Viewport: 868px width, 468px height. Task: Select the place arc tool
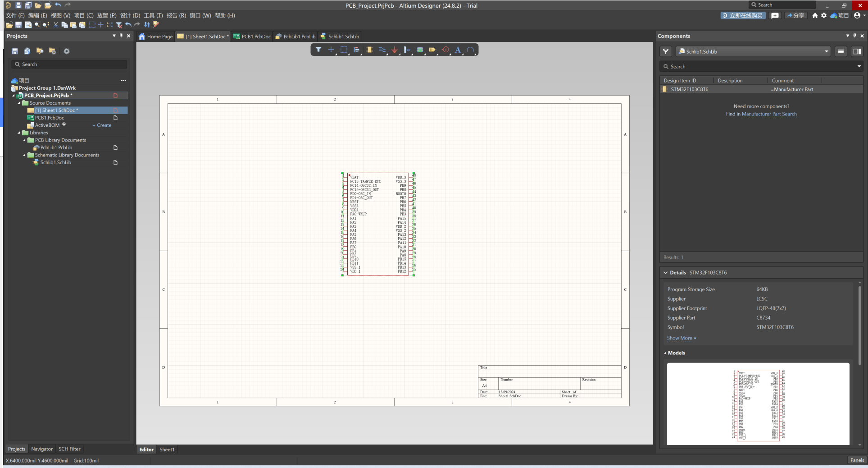(471, 50)
